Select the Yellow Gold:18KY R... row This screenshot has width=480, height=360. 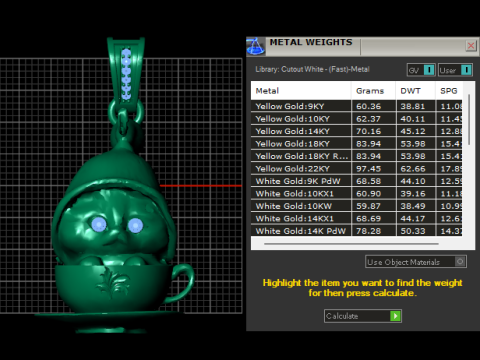[356, 156]
